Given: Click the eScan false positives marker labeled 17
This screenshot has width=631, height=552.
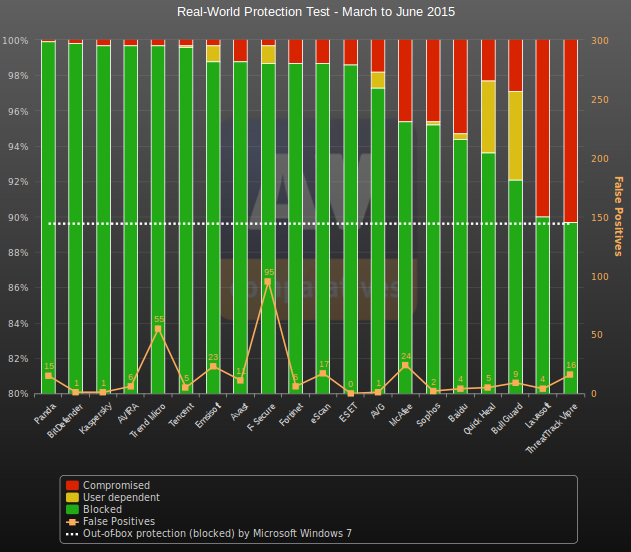Looking at the screenshot, I should click(323, 373).
